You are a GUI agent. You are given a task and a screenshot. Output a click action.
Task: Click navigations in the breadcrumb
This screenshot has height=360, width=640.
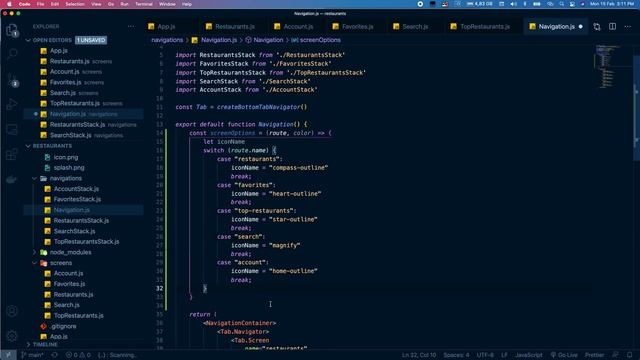pos(167,40)
